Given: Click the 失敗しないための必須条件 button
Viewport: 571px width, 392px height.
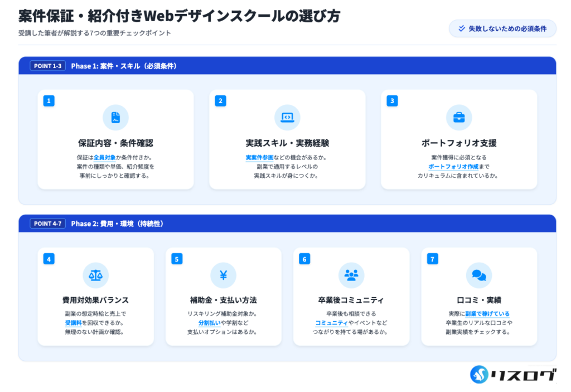Looking at the screenshot, I should tap(502, 28).
